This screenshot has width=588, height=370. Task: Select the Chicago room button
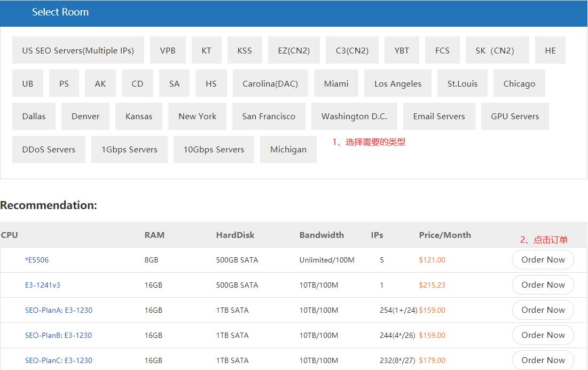[x=519, y=83]
